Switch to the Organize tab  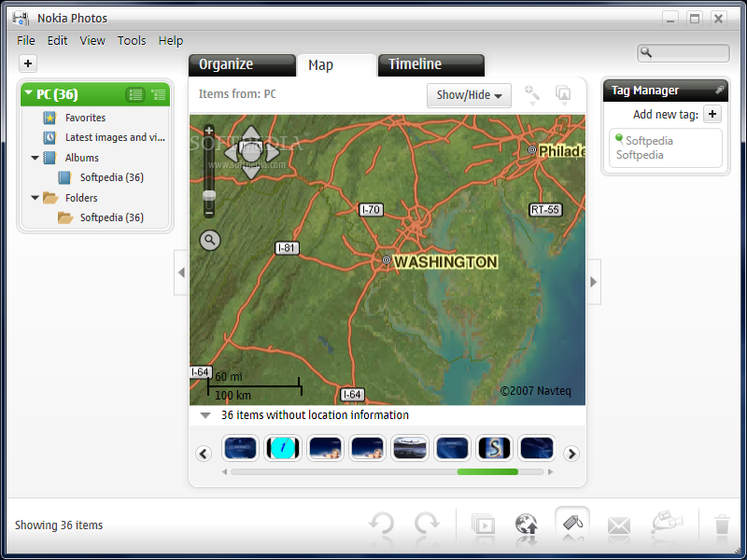pyautogui.click(x=242, y=64)
